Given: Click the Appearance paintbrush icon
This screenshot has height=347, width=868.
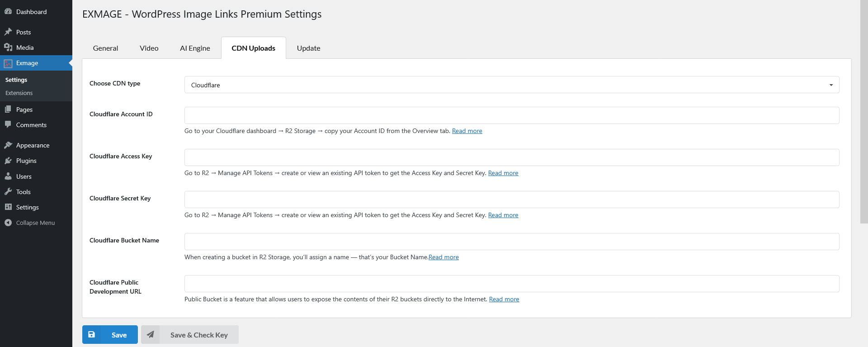Looking at the screenshot, I should (8, 145).
